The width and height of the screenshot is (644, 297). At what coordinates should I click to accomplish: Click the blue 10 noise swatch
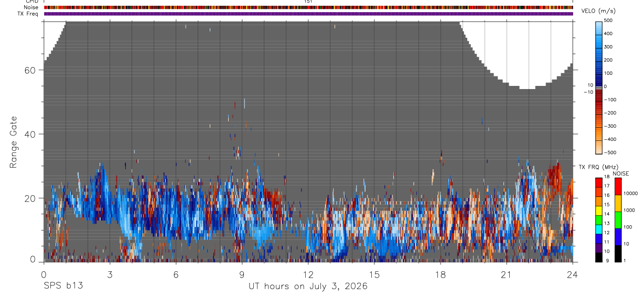[x=618, y=237]
